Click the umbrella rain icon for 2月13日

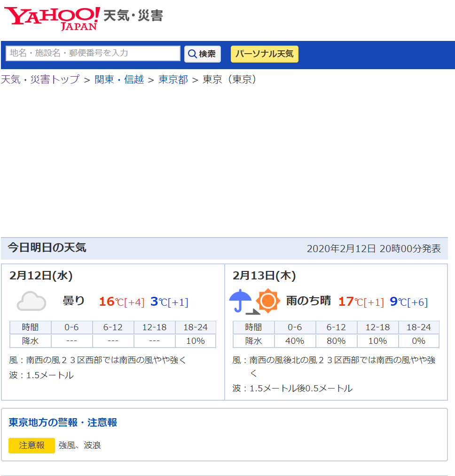coord(241,301)
